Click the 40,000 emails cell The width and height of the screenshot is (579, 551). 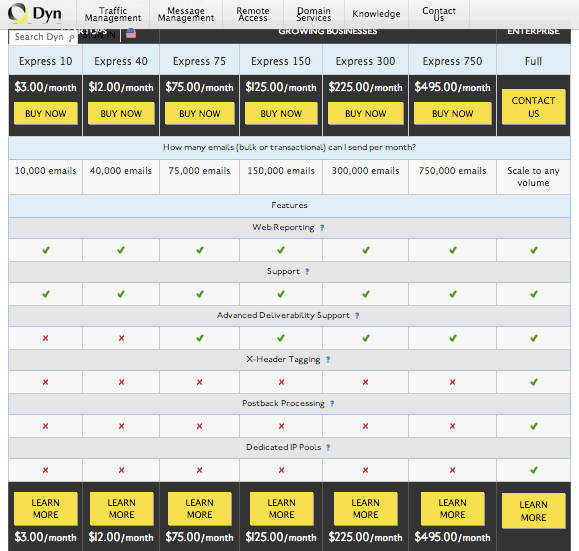[121, 177]
